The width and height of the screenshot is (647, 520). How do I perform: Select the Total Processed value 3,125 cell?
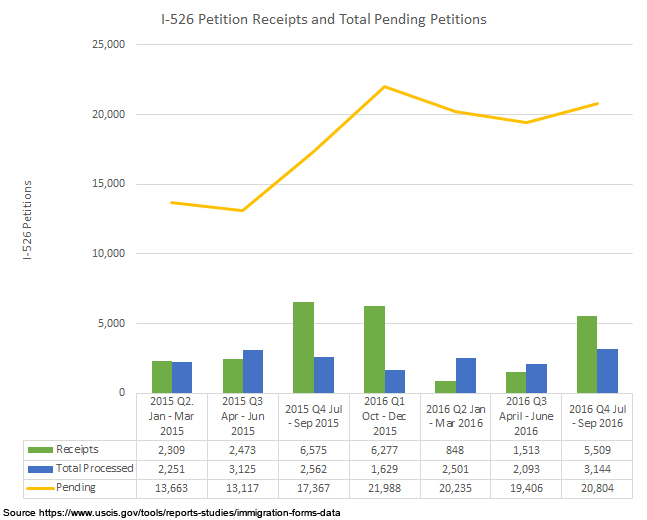point(241,466)
